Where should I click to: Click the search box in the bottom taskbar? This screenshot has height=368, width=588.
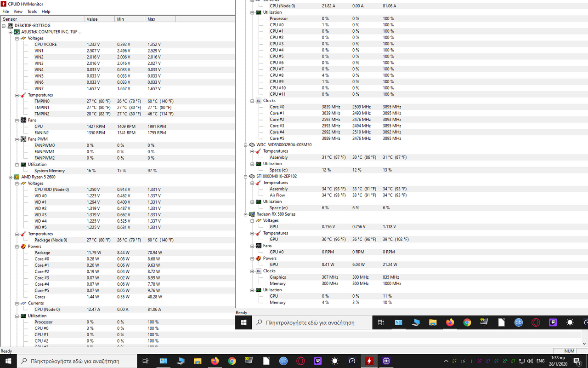coord(76,361)
